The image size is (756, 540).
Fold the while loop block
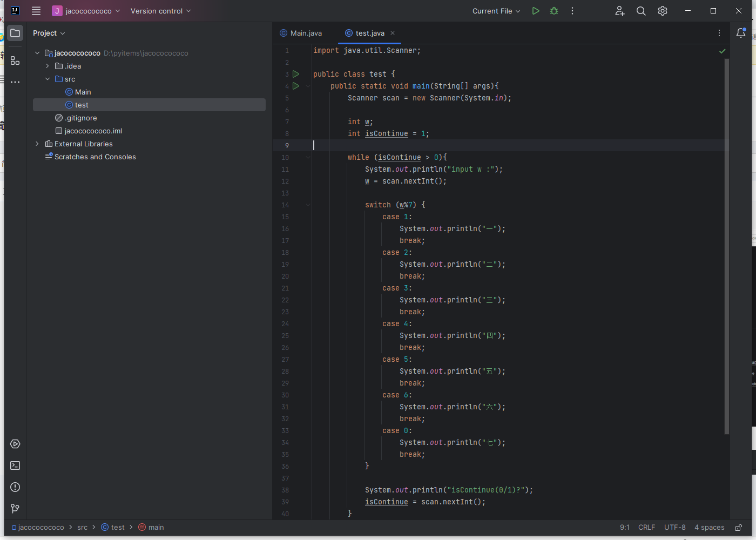308,157
